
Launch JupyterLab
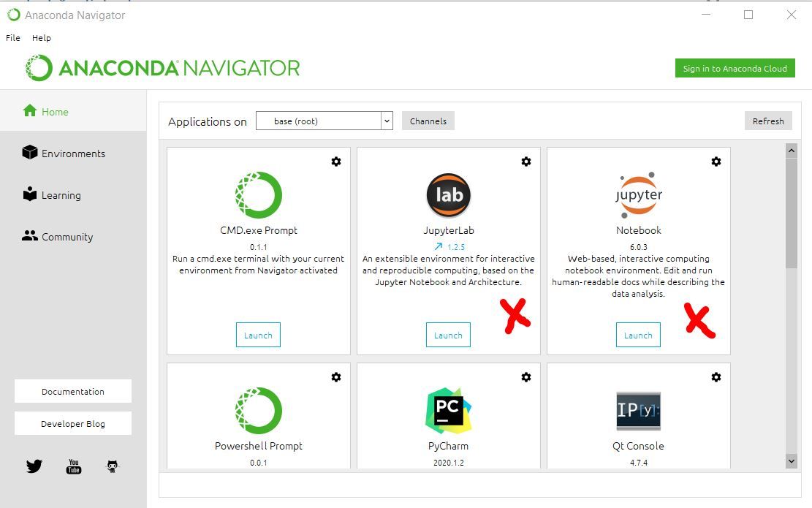click(x=449, y=335)
